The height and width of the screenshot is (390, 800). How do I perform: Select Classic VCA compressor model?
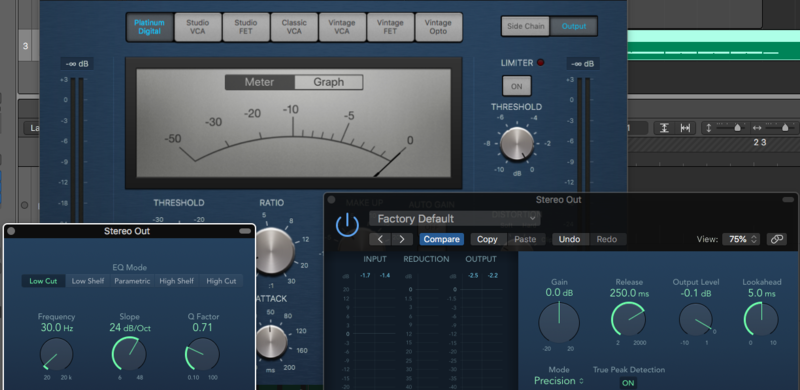pos(294,27)
